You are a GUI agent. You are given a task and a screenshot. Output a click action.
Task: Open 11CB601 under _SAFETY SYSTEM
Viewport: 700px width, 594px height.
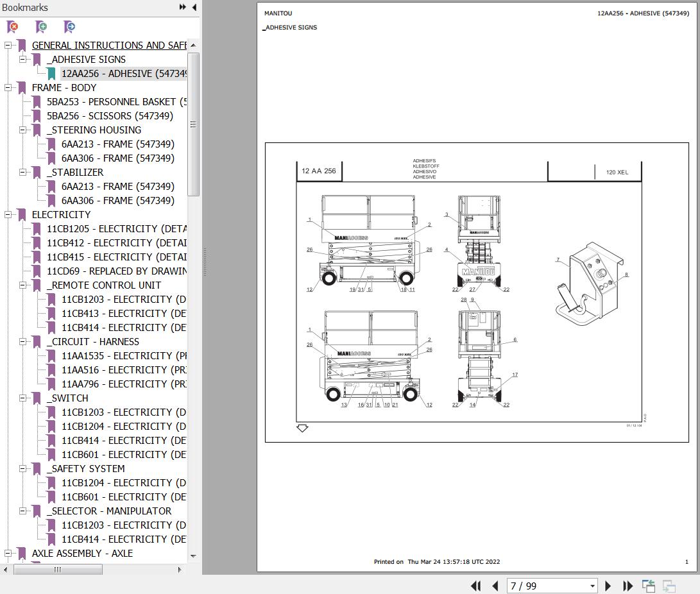[x=124, y=497]
